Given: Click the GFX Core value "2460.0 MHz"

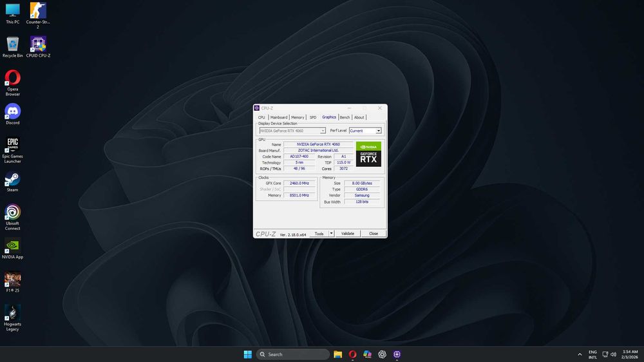Looking at the screenshot, I should coord(299,184).
